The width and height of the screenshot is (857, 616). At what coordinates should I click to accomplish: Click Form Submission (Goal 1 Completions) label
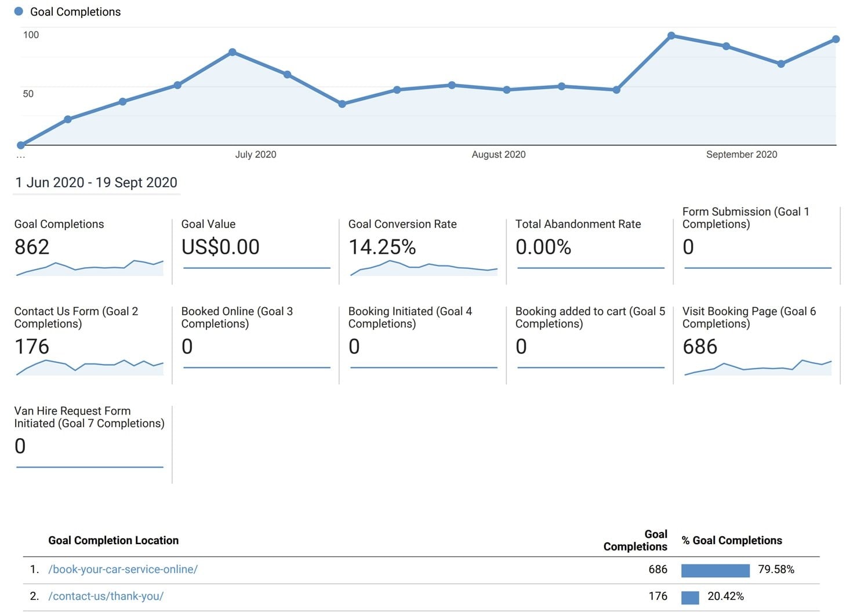point(746,218)
